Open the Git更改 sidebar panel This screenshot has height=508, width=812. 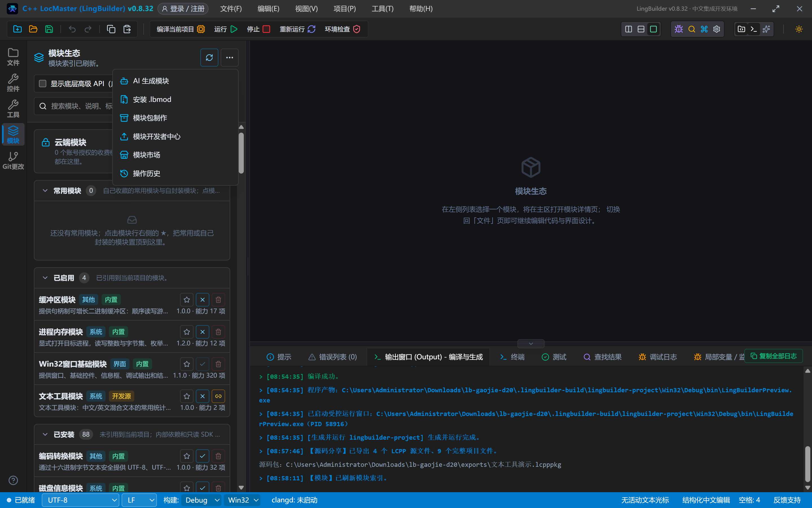point(13,161)
